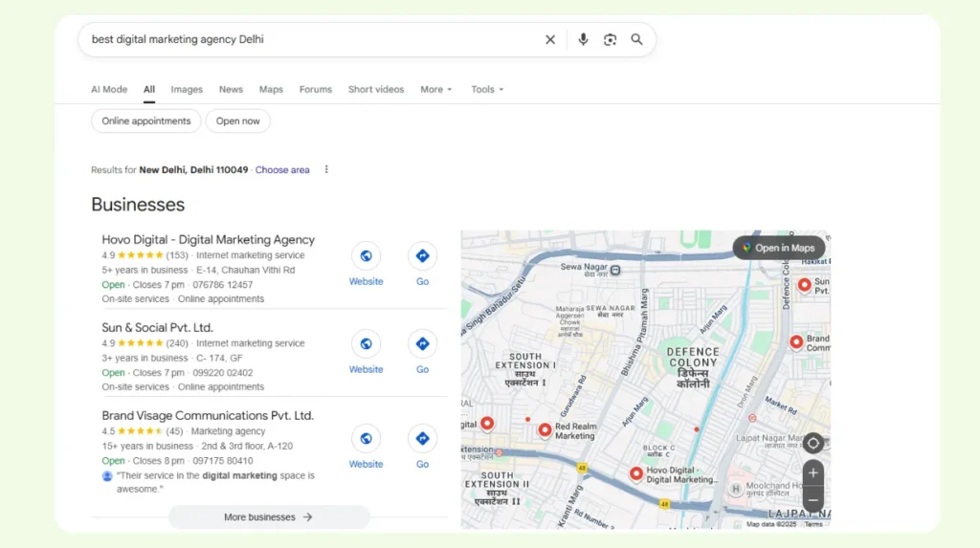Viewport: 980px width, 548px height.
Task: Switch to News tab
Action: pyautogui.click(x=231, y=89)
